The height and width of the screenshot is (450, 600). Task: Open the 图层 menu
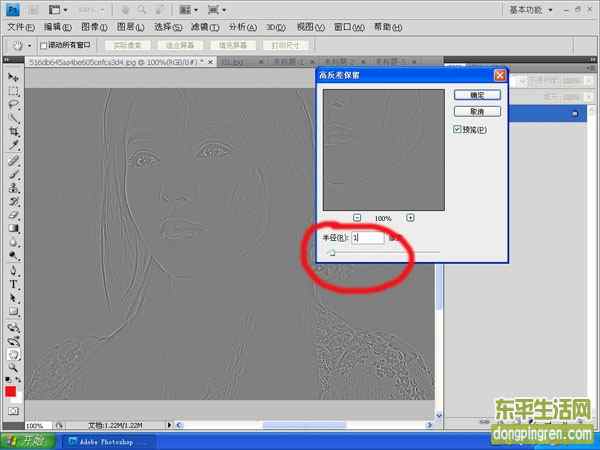point(125,27)
